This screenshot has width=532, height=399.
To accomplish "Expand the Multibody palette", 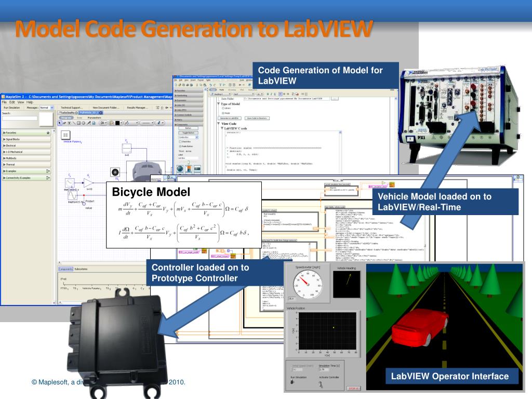I will (26, 158).
